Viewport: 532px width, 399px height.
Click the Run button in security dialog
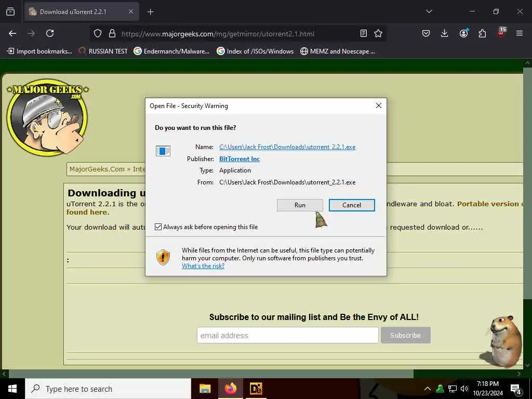(300, 205)
